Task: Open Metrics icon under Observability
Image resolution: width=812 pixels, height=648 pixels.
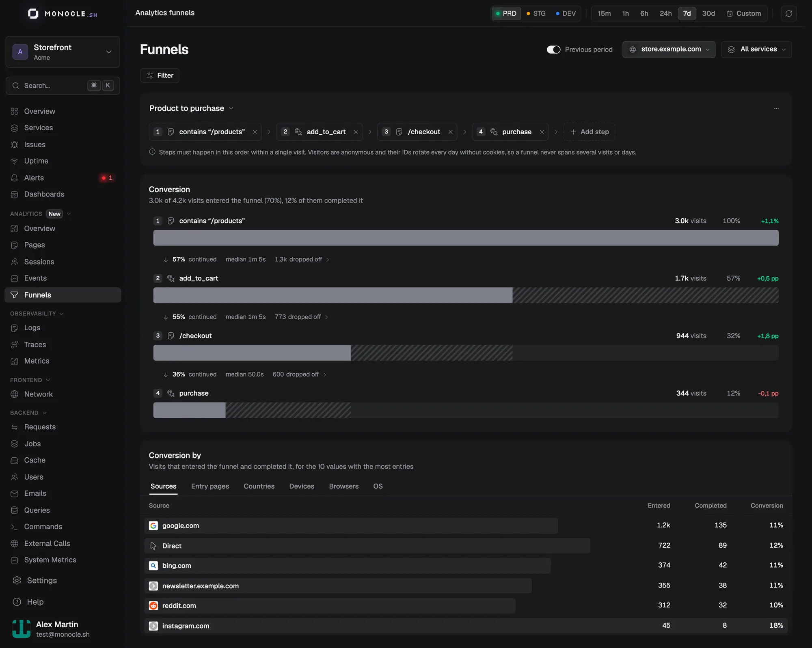Action: click(15, 361)
